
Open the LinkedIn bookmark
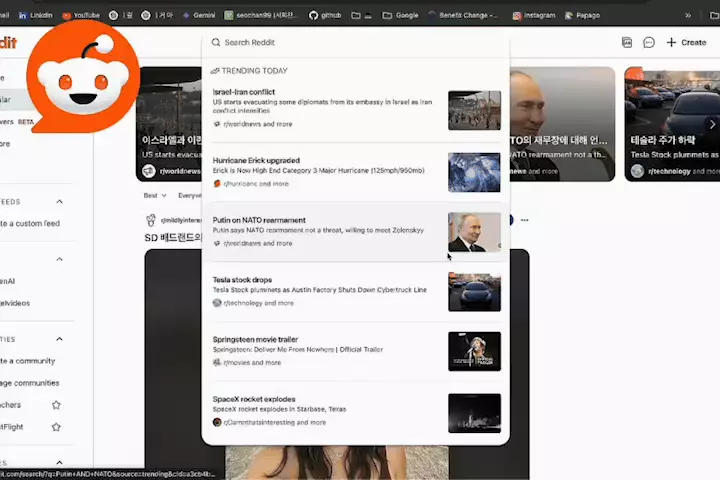[x=36, y=15]
